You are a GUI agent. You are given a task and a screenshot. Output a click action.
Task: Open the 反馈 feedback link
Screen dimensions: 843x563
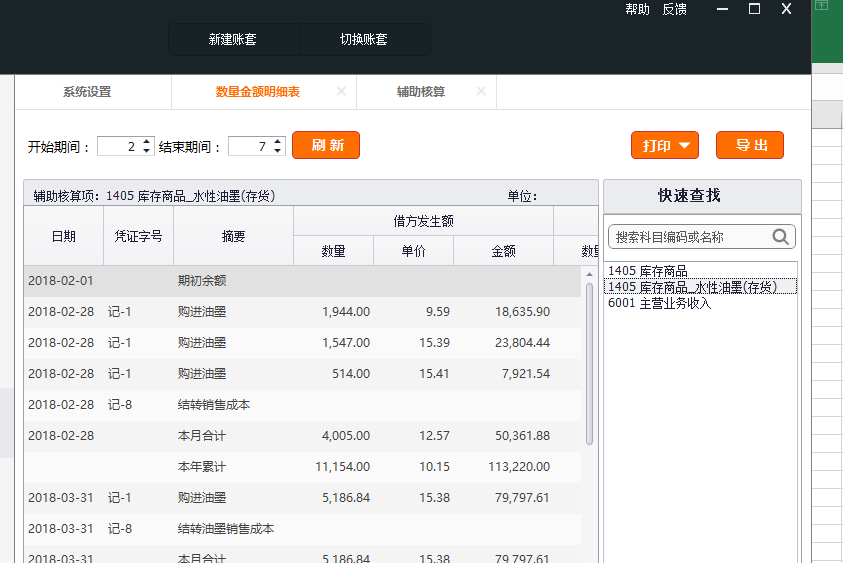coord(674,9)
